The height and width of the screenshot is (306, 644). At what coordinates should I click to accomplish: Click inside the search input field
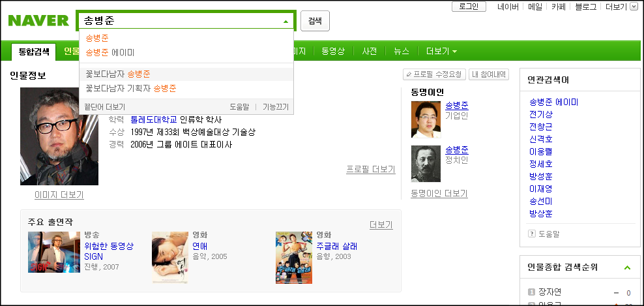tap(181, 21)
